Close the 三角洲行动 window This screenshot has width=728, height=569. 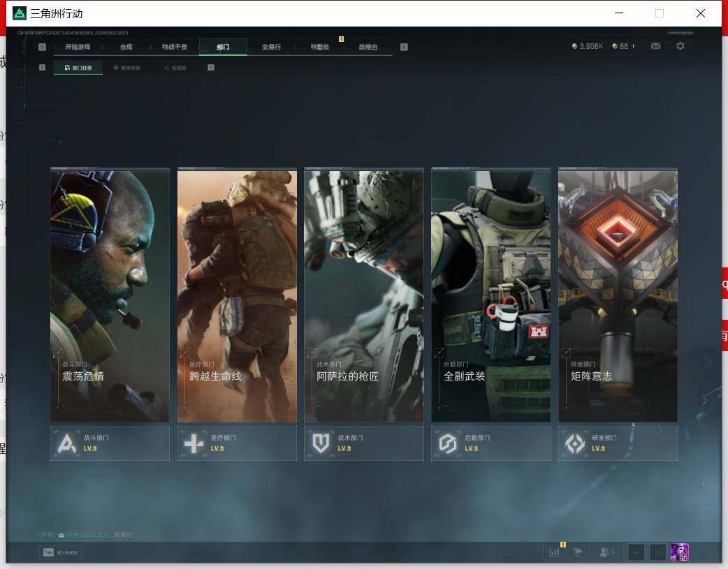point(701,13)
